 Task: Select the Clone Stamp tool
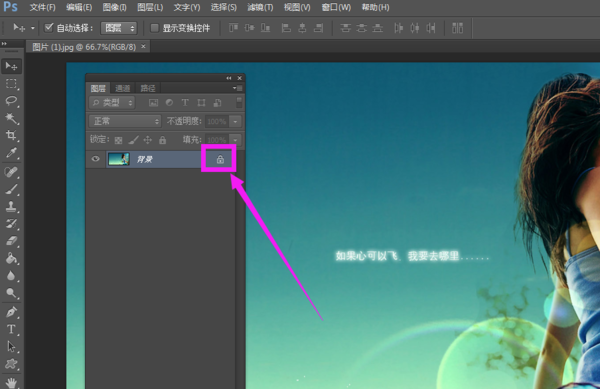[11, 207]
